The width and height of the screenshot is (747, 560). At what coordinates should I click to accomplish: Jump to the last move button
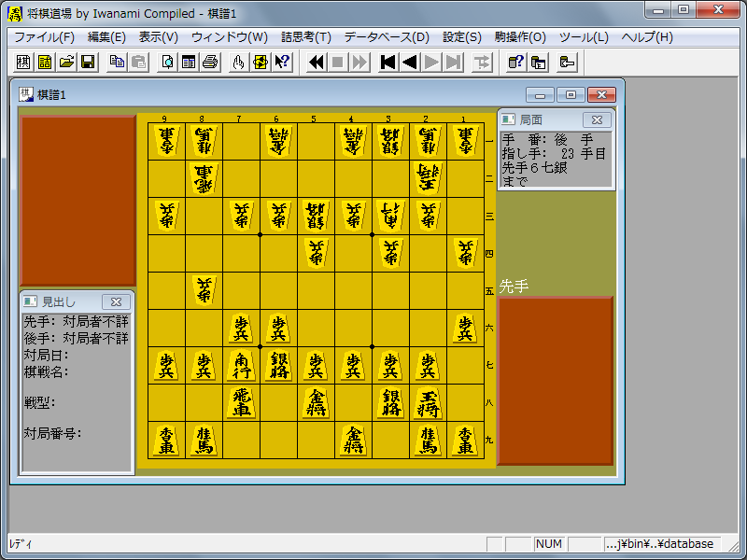[x=453, y=63]
